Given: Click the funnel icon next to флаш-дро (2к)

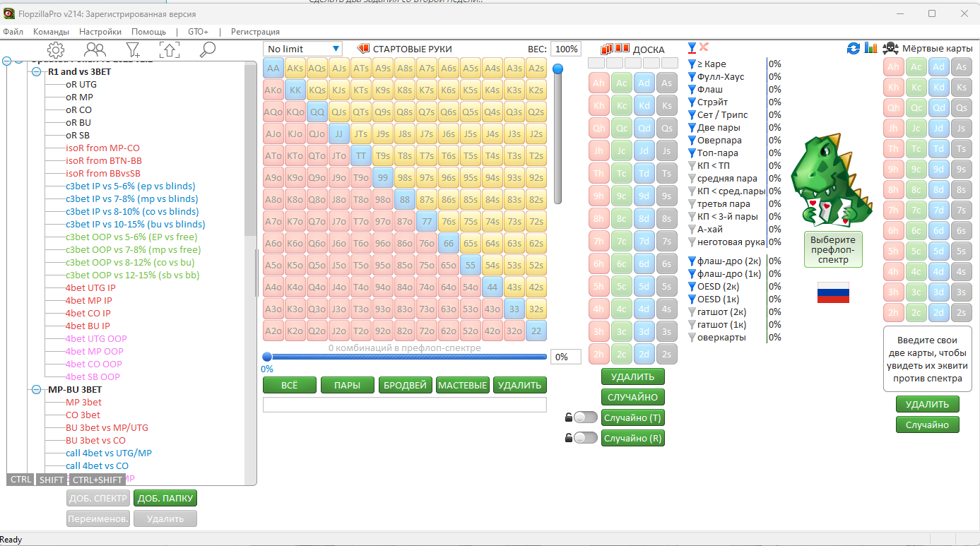Looking at the screenshot, I should pos(692,261).
